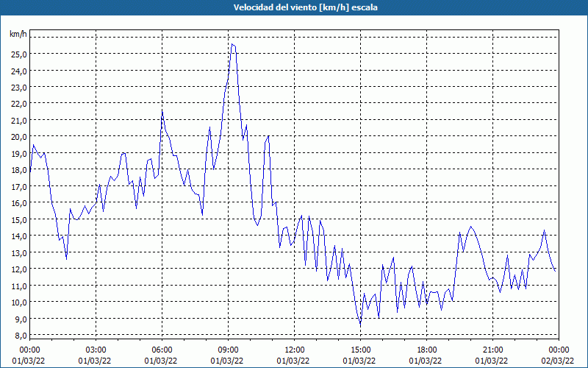The width and height of the screenshot is (588, 368).
Task: Click the lowest wind speed point at 15:00
Action: [360, 325]
